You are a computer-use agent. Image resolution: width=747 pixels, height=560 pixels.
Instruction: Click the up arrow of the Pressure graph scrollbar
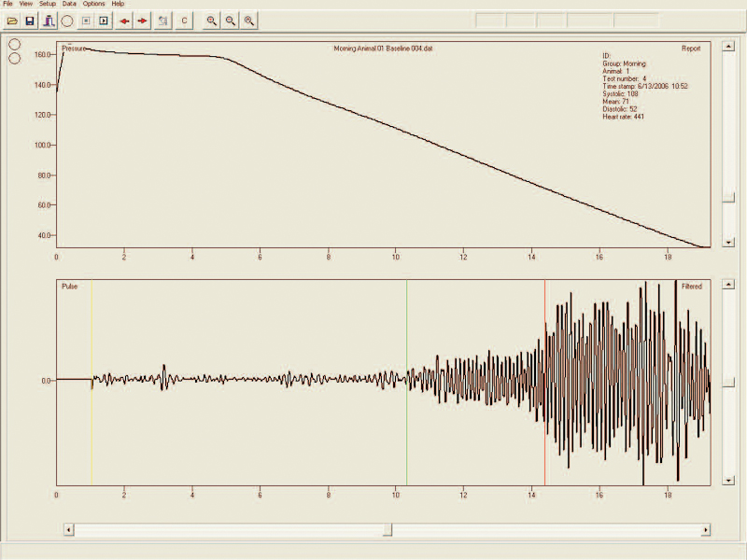(x=728, y=46)
